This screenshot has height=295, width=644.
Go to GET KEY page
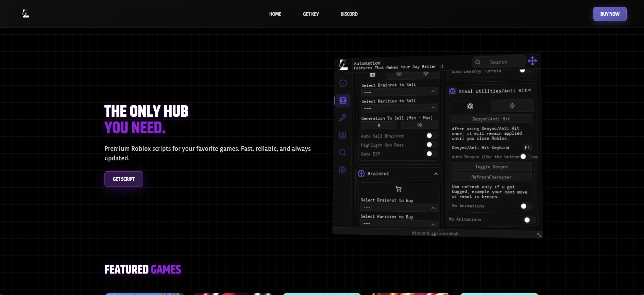(x=311, y=14)
